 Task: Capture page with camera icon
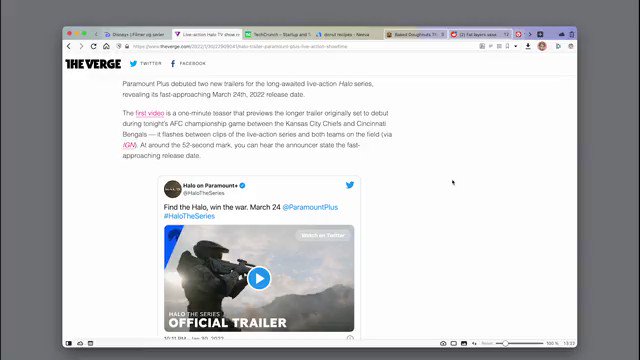[x=443, y=343]
